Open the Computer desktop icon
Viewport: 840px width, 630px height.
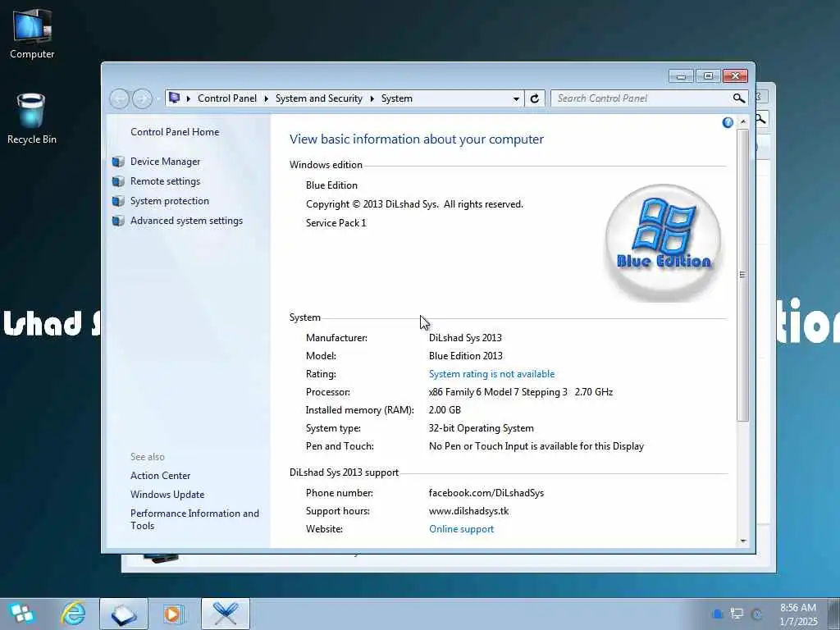coord(32,33)
